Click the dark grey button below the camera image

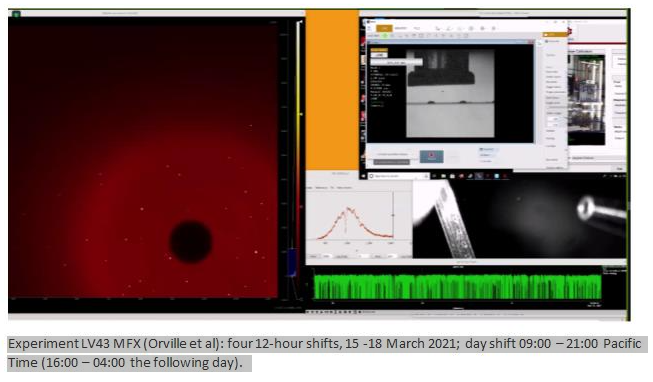coord(391,162)
